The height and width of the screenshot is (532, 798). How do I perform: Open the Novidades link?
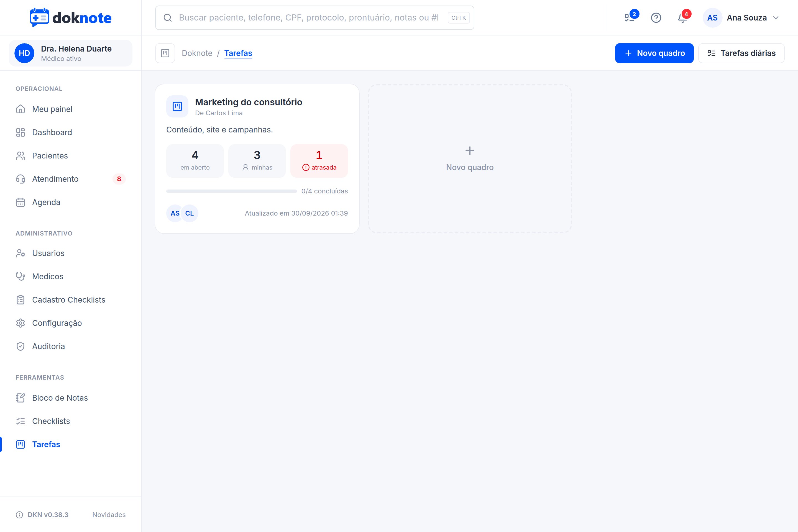109,515
